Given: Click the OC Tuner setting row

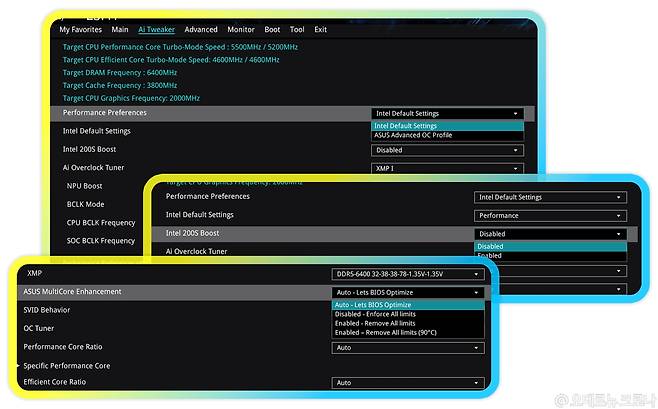Looking at the screenshot, I should (40, 328).
